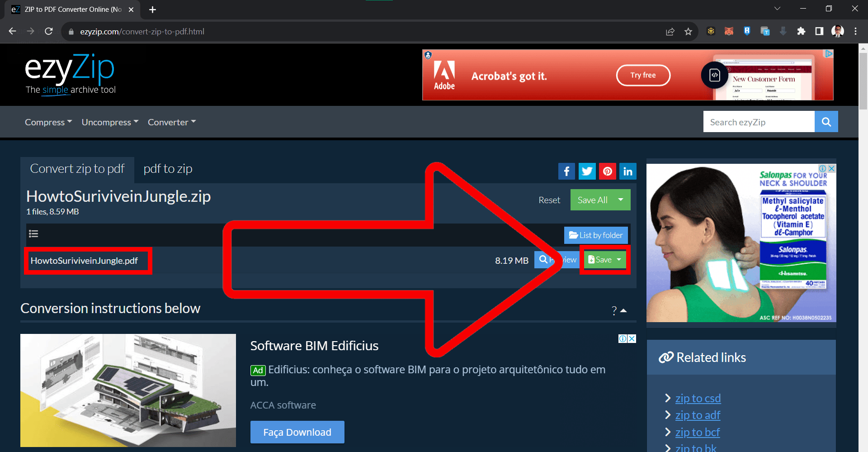The height and width of the screenshot is (452, 868).
Task: Preview HowtoSuriviveinJungle.pdf with the magnifier icon
Action: tap(543, 259)
